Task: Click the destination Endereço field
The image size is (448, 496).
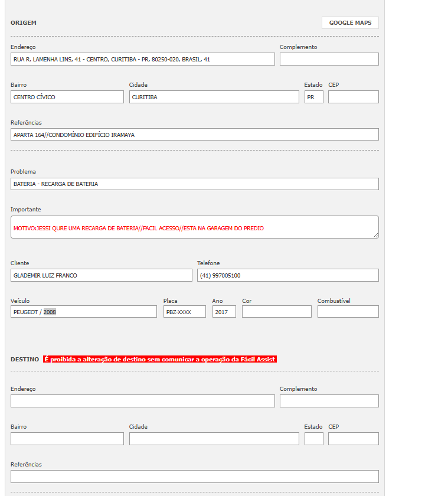Action: pos(143,401)
